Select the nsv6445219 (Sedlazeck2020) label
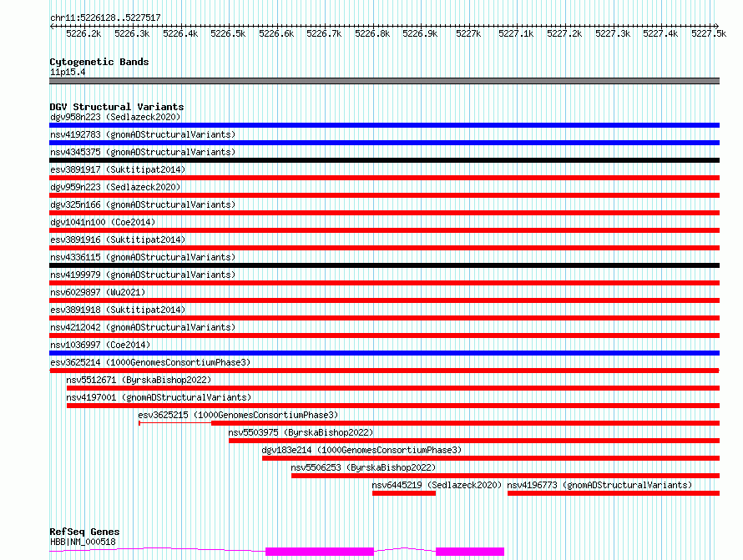The image size is (743, 560). click(437, 485)
